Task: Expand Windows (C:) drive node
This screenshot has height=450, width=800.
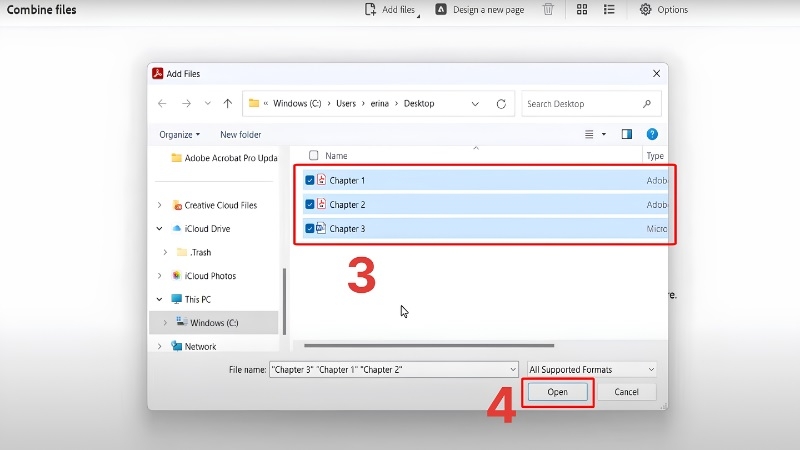Action: click(x=165, y=322)
